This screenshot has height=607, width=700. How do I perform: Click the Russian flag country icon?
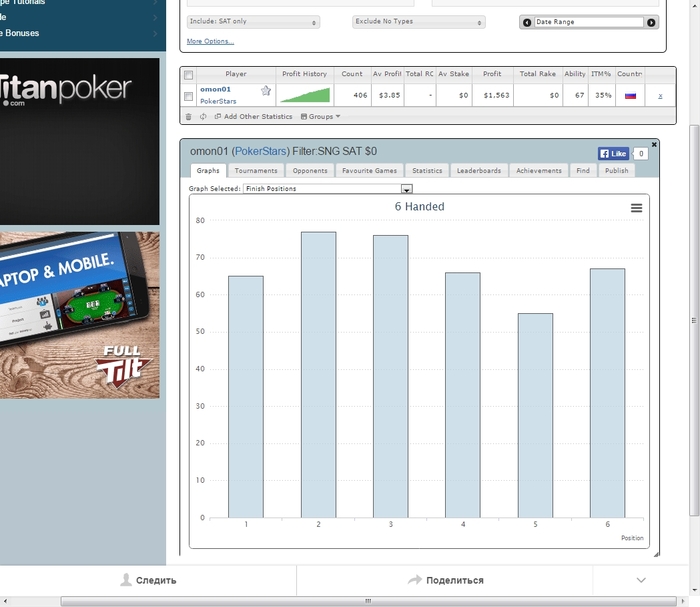(630, 96)
